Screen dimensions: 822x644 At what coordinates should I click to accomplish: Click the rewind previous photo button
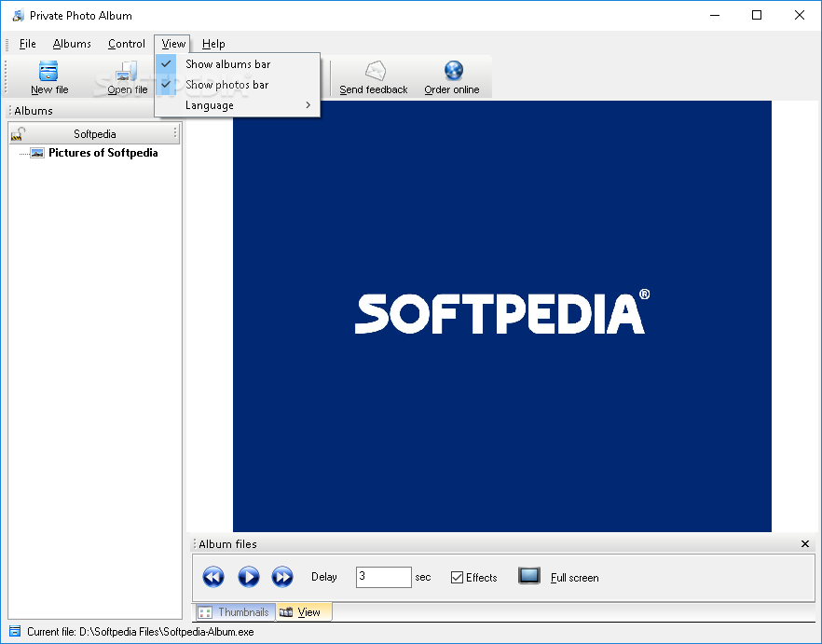(x=213, y=577)
